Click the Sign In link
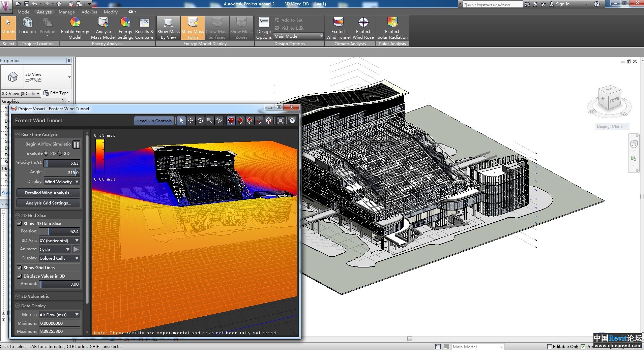Viewport: 644px width, 350px height. pyautogui.click(x=562, y=4)
